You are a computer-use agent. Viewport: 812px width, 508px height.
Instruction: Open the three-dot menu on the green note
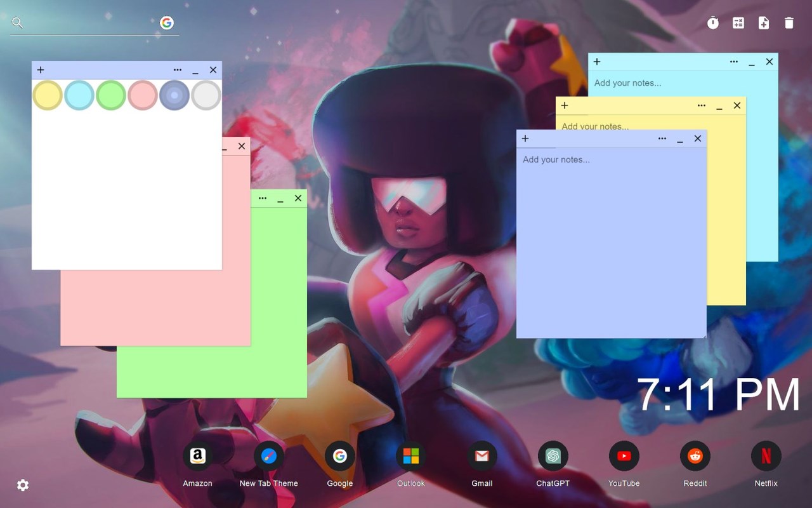263,198
